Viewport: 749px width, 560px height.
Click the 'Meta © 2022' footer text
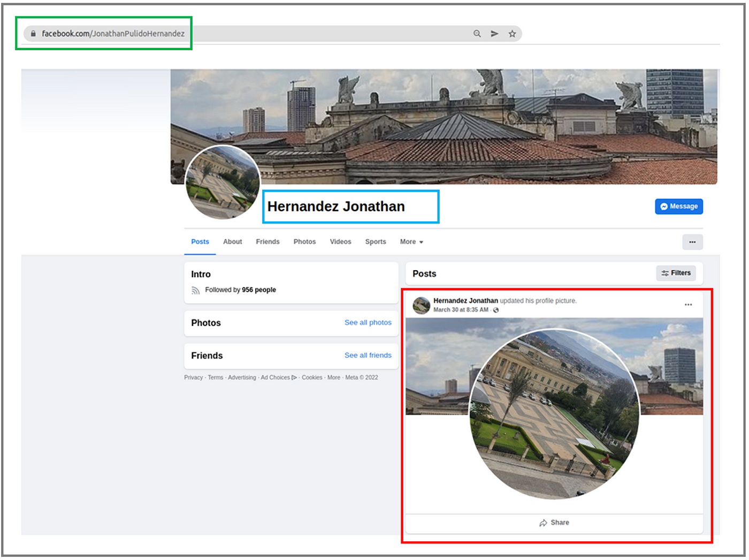[x=362, y=378]
